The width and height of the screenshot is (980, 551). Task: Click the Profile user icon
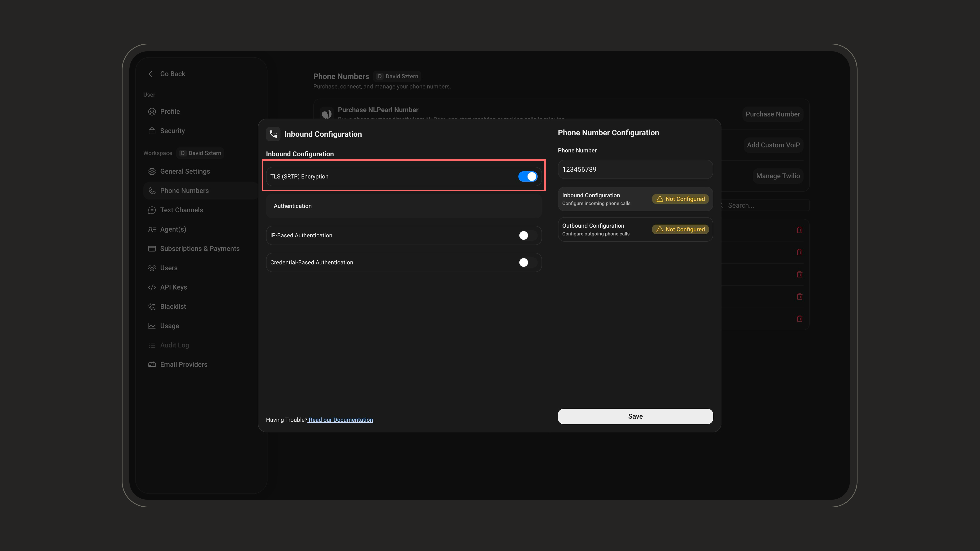[152, 111]
